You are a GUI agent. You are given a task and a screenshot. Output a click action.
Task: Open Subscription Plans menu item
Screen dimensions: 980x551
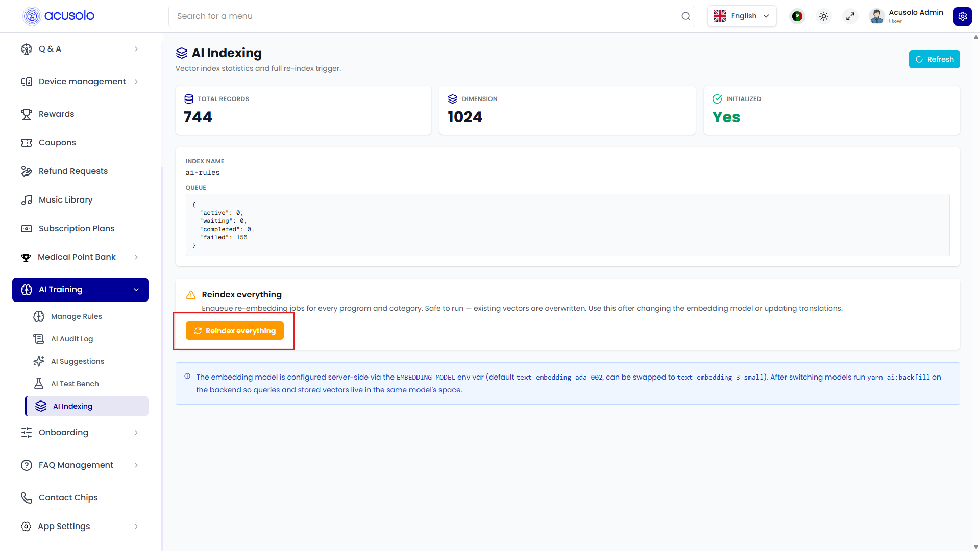pyautogui.click(x=80, y=229)
